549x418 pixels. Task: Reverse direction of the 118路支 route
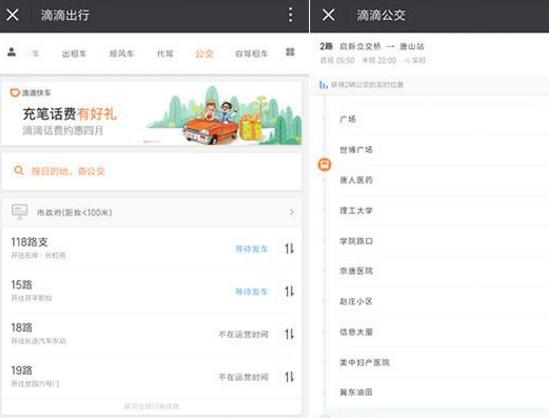(289, 249)
